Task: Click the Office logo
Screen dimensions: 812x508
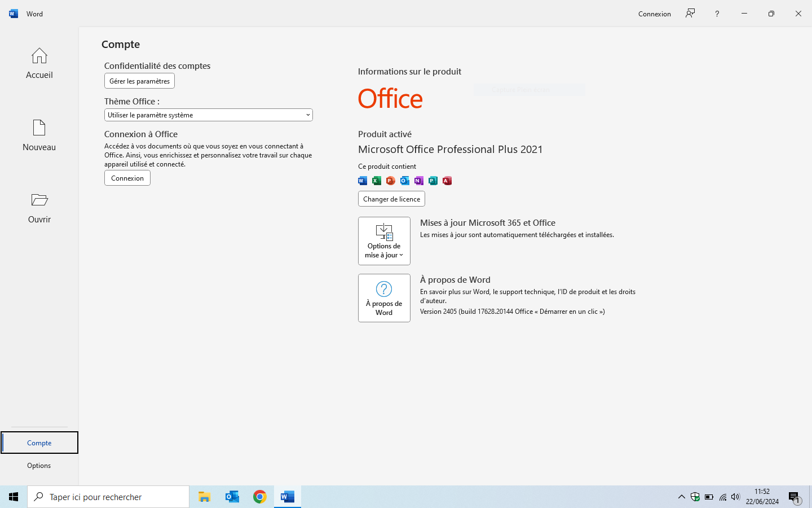Action: (x=390, y=99)
